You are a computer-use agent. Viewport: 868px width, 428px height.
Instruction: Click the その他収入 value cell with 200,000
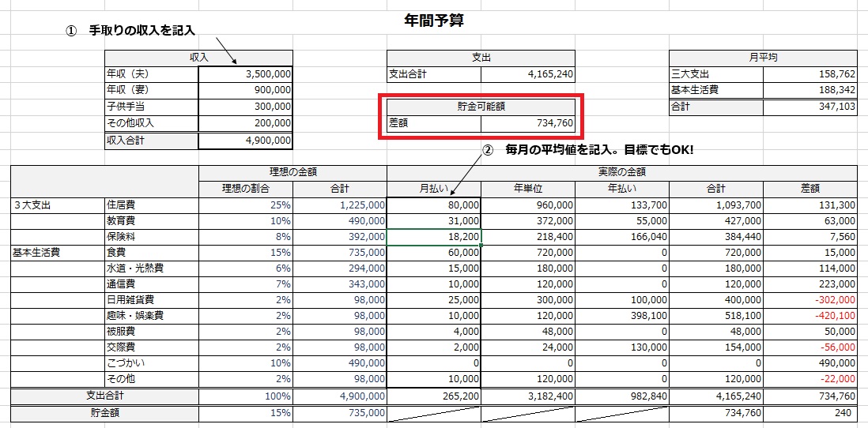point(245,123)
